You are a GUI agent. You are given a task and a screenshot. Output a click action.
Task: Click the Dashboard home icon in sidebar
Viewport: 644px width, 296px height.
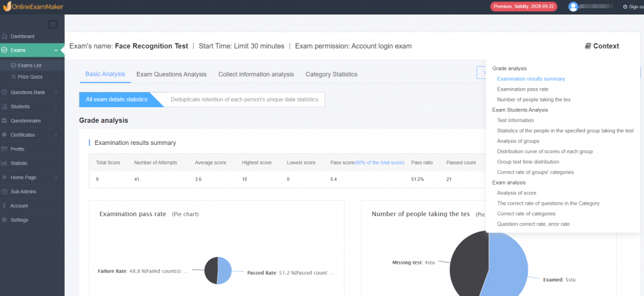(5, 37)
